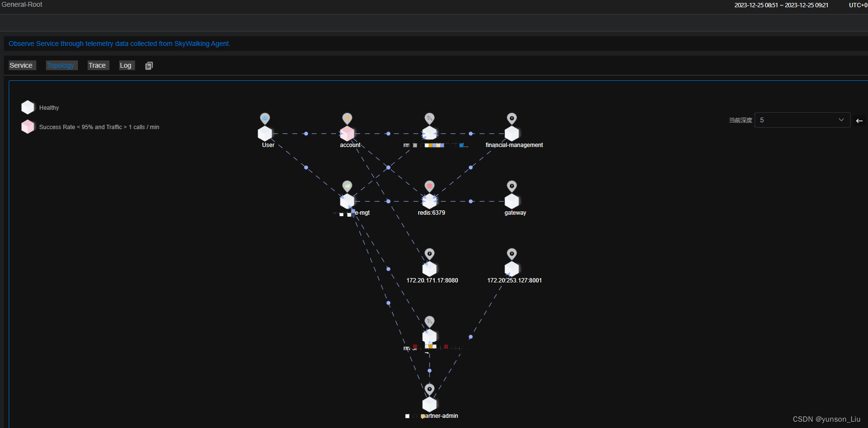Screen dimensions: 868x428
Task: Click the edge dot directly above partner-admin
Action: pos(429,370)
